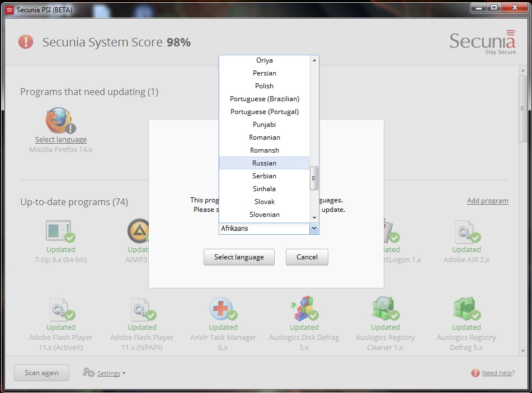Click the red warning score icon
The height and width of the screenshot is (393, 532).
pyautogui.click(x=25, y=42)
